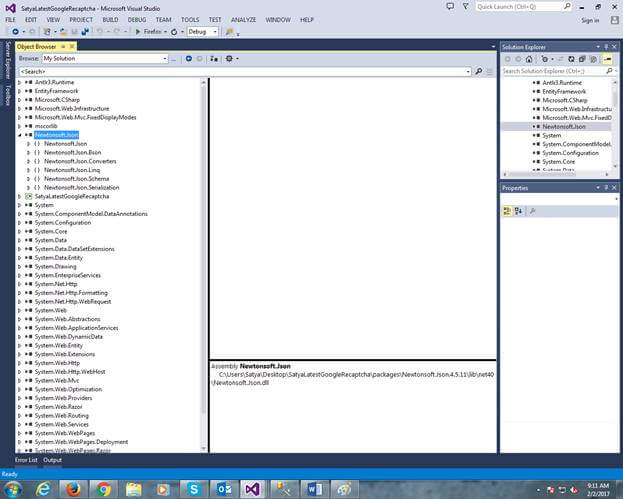Open Outlook from the taskbar
The width and height of the screenshot is (623, 499).
[224, 489]
